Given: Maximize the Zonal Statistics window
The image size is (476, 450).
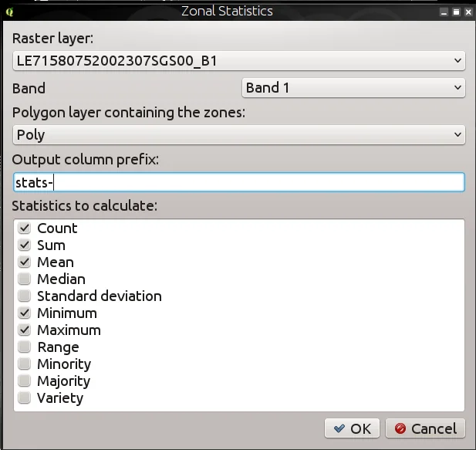Looking at the screenshot, I should tap(455, 12).
